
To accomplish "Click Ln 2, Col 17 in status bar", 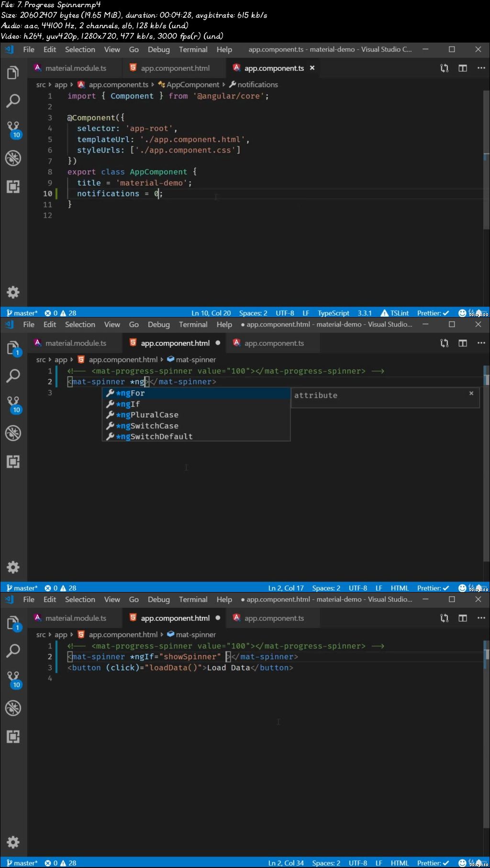I will tap(286, 588).
